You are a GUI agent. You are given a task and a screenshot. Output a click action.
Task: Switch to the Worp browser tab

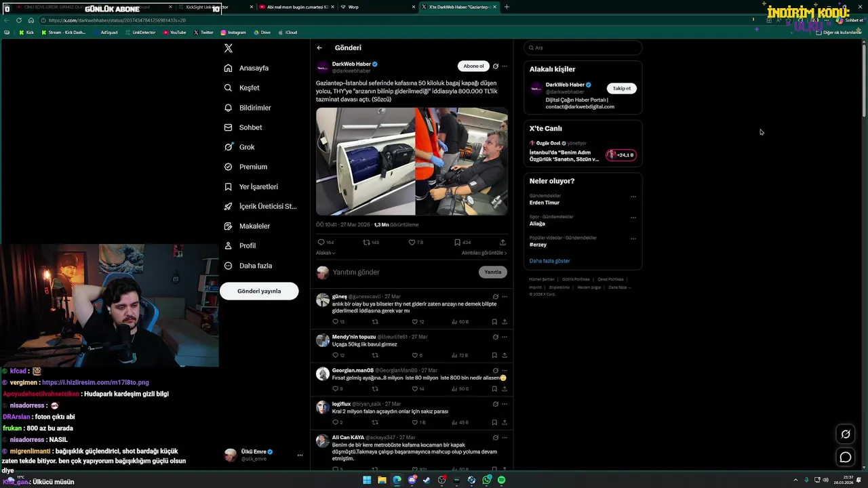coord(378,7)
